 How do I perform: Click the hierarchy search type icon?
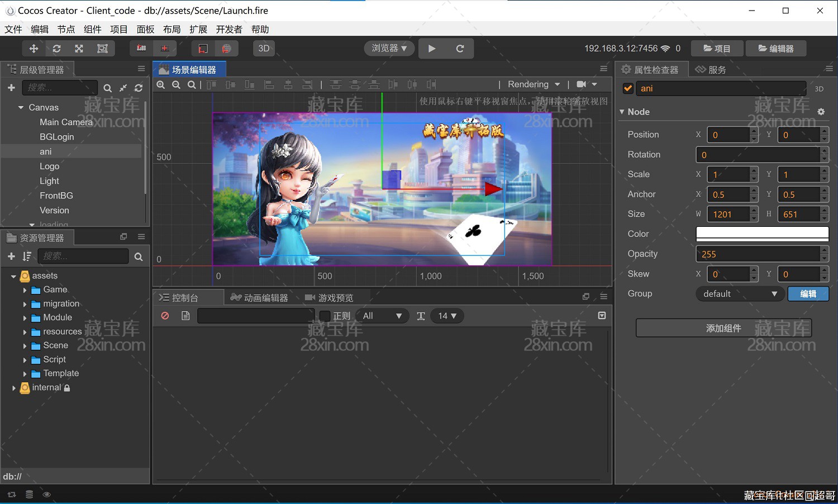coord(107,88)
